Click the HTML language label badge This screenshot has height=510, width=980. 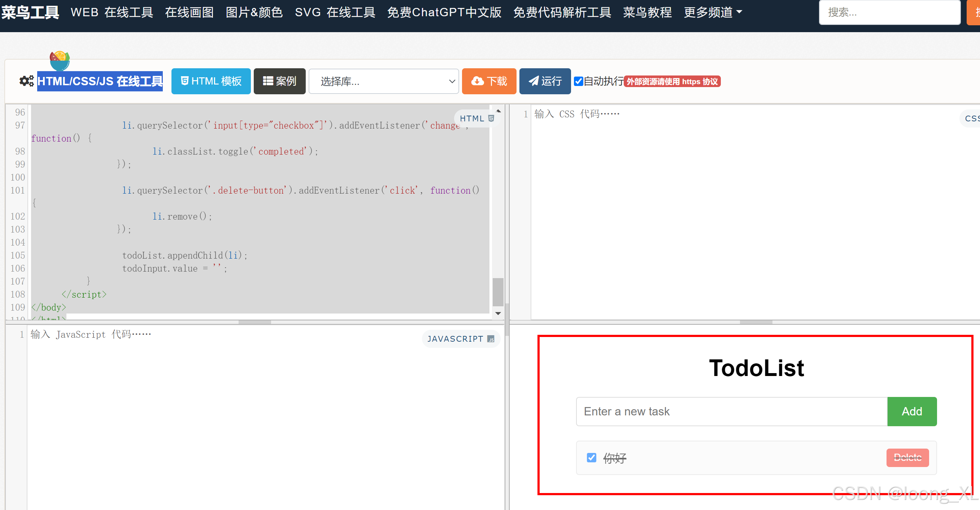(x=477, y=118)
